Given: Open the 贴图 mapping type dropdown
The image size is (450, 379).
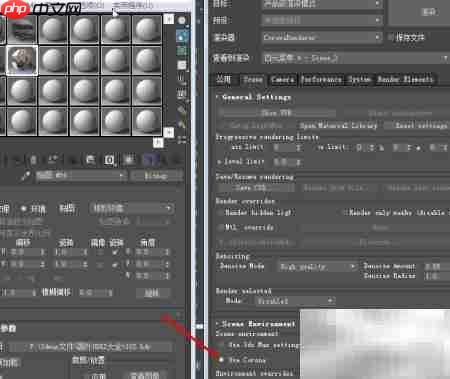Looking at the screenshot, I should pos(131,208).
